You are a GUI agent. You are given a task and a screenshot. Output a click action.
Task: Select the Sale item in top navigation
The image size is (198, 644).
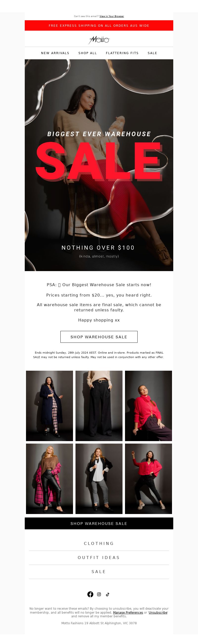[152, 53]
